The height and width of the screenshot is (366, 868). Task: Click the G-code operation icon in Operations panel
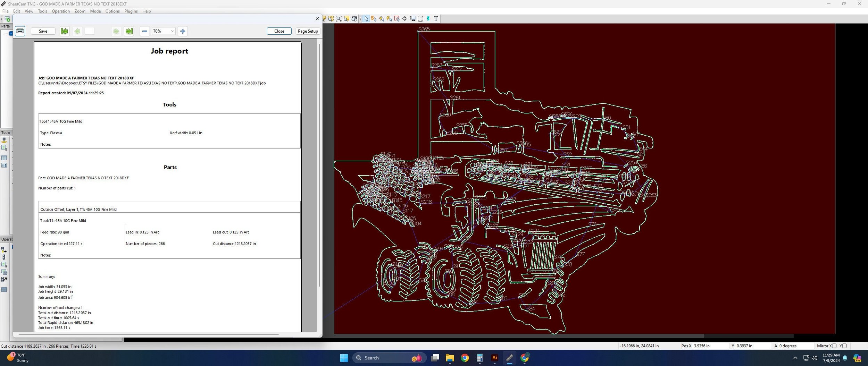coord(4,265)
